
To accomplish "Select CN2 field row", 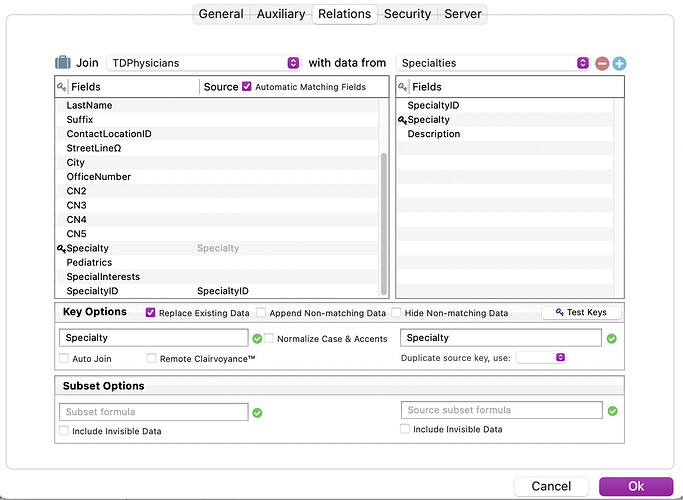I will tap(217, 191).
